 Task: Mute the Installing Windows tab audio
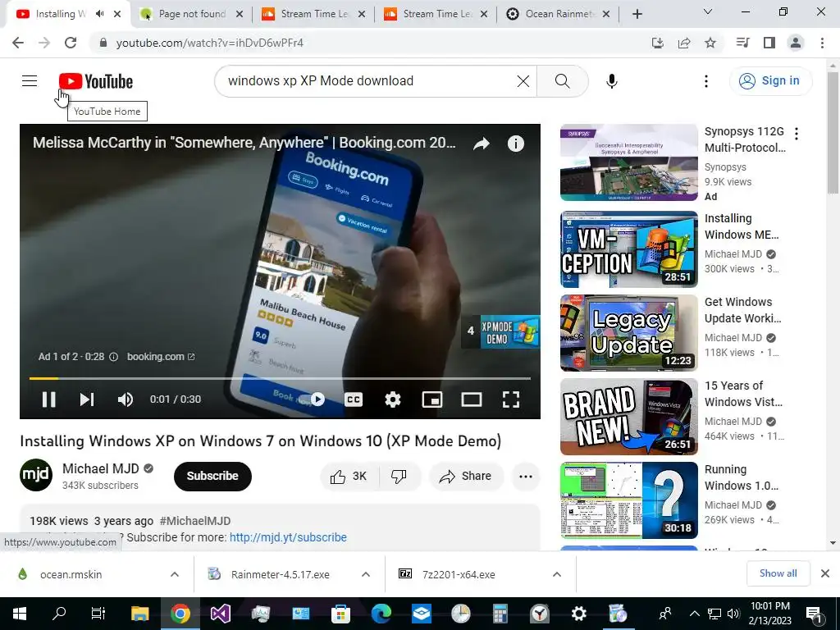pyautogui.click(x=99, y=14)
